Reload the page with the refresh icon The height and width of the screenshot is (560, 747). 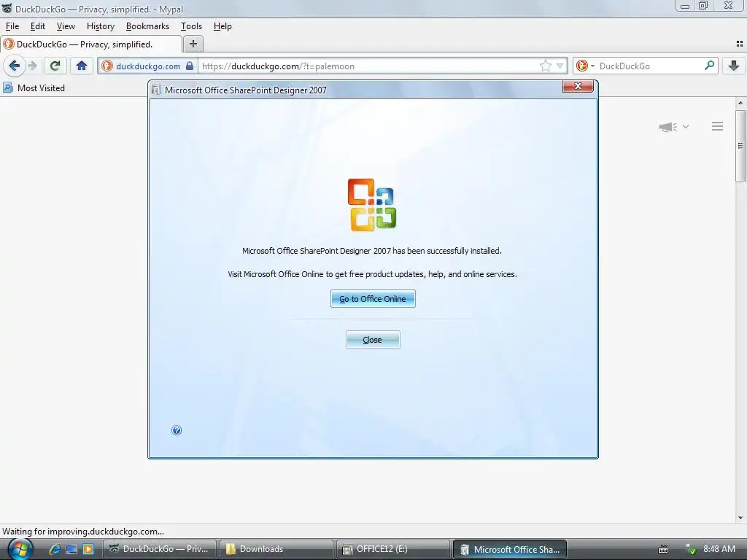(55, 66)
